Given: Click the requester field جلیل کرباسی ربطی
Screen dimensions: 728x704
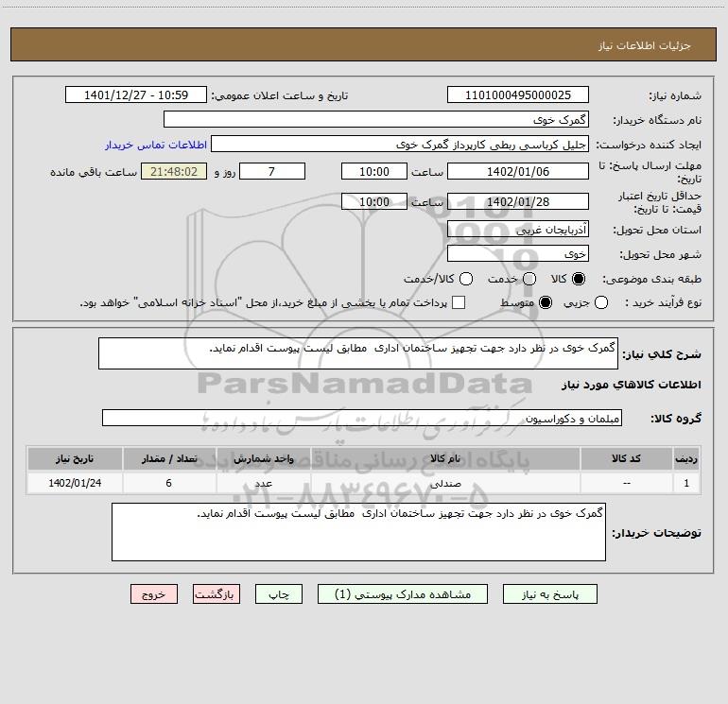Looking at the screenshot, I should 400,145.
